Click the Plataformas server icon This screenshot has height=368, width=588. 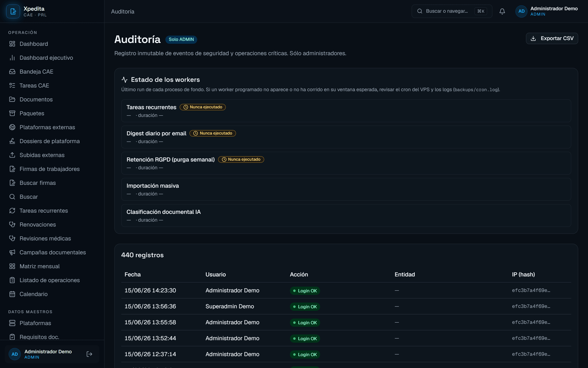[x=12, y=323]
